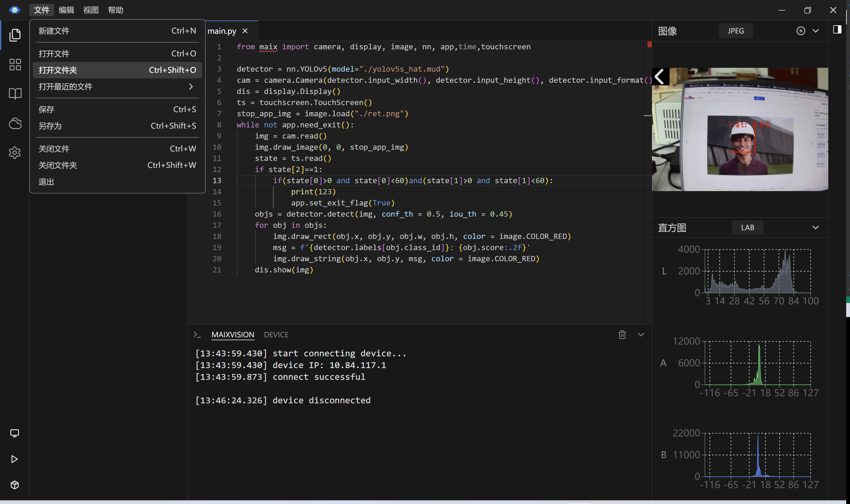Select 另存为 menu entry
850x504 pixels.
(117, 126)
